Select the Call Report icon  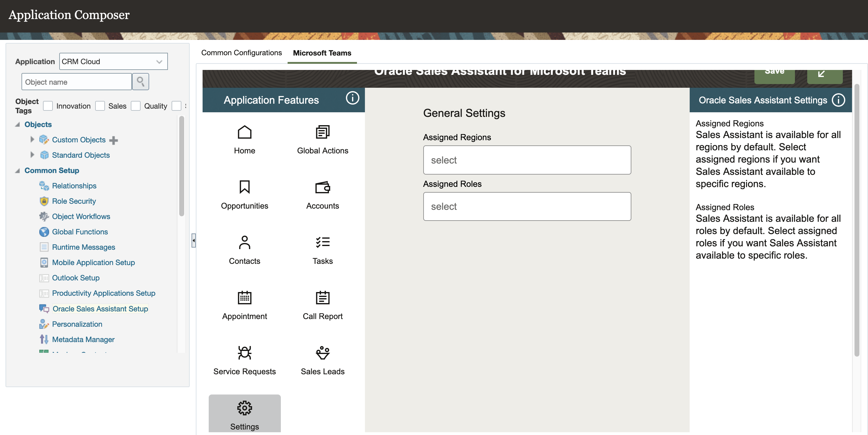pyautogui.click(x=323, y=297)
